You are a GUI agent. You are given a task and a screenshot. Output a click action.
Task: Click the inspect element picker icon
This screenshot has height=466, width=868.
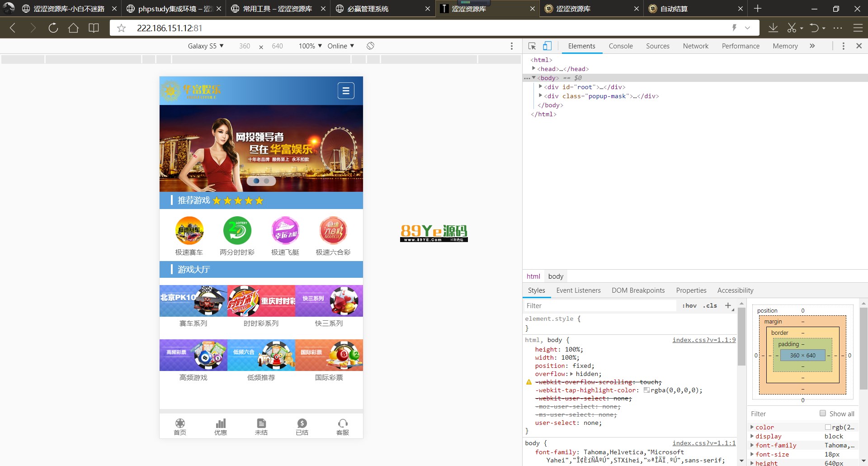click(532, 46)
